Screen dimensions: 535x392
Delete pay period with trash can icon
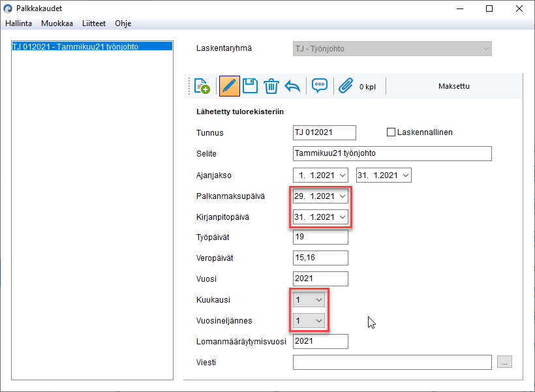271,86
